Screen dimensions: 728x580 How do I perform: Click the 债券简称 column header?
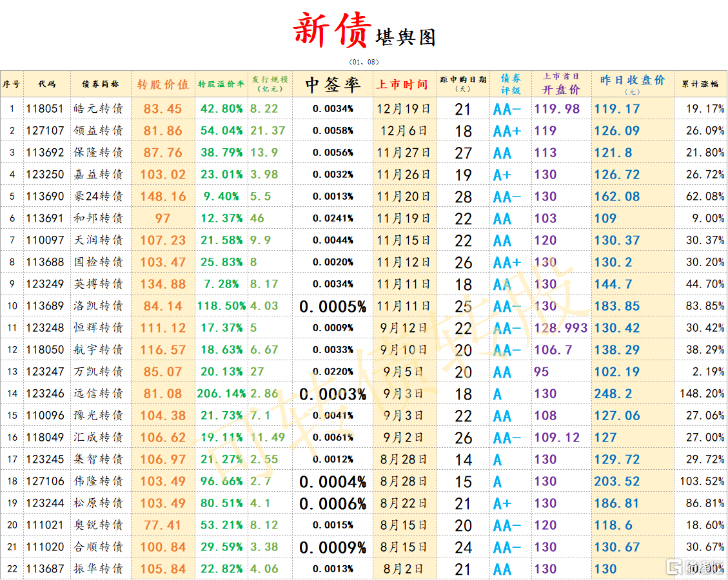tap(101, 84)
